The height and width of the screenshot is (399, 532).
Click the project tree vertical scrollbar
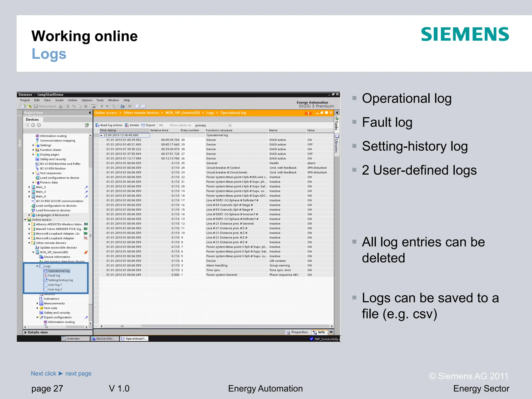90,229
